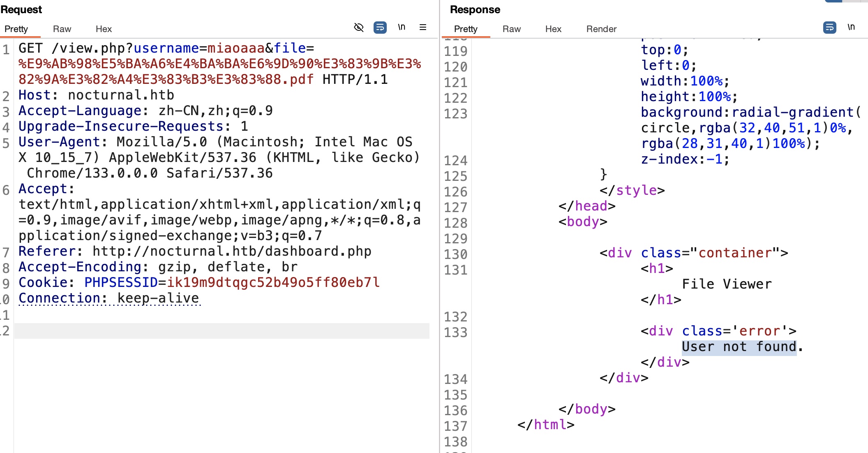Screen dimensions: 868x453
Task: Switch Response view to Raw tab
Action: tap(511, 29)
